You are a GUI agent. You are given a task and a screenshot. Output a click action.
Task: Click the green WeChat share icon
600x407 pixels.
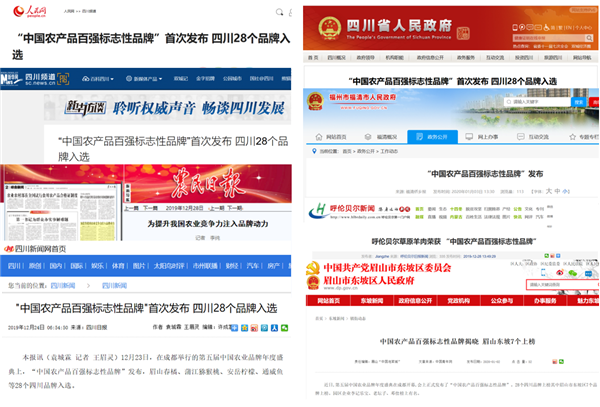(x=573, y=273)
